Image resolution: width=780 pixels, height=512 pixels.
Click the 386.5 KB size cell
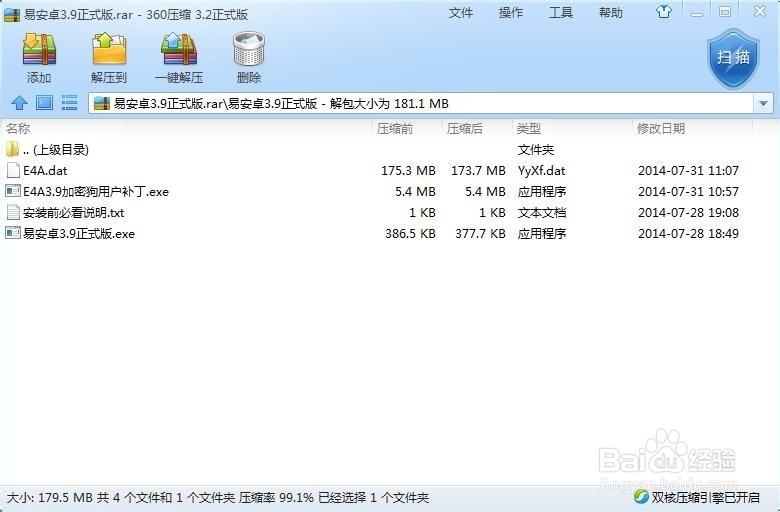(x=410, y=233)
